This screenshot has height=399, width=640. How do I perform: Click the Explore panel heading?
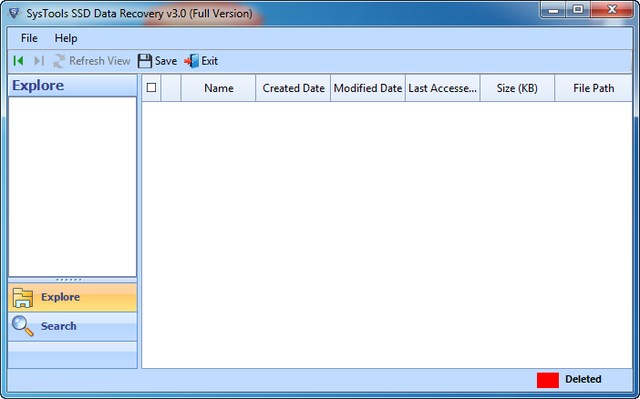click(38, 85)
